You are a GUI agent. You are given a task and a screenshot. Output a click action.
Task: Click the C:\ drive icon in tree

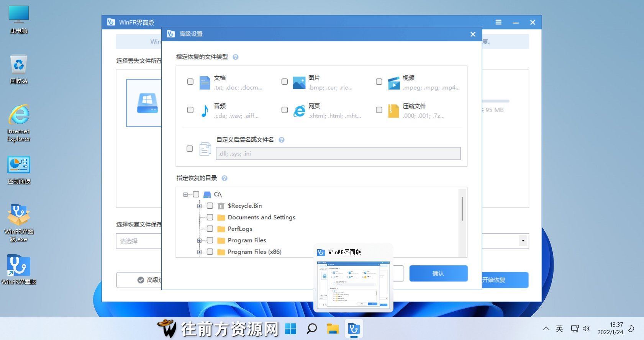pyautogui.click(x=207, y=195)
